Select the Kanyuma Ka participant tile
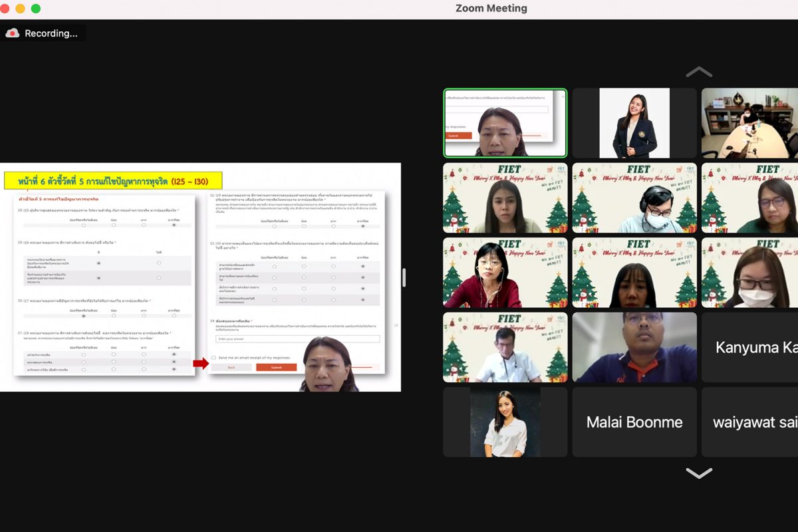The width and height of the screenshot is (798, 532). click(749, 347)
